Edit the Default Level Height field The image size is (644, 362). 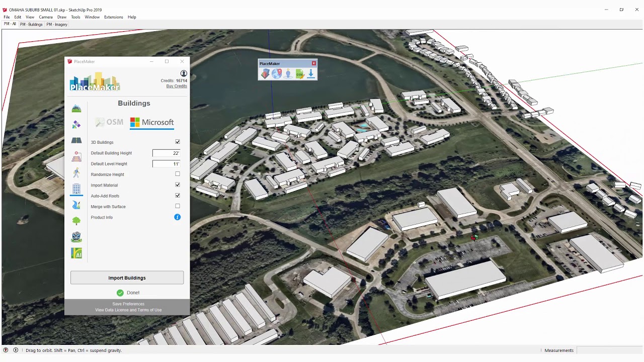[x=166, y=163]
